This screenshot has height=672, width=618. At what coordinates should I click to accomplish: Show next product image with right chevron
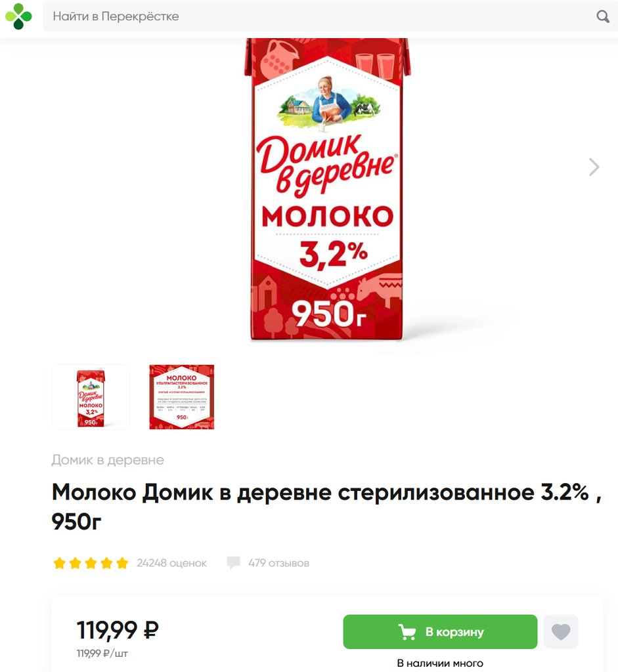coord(594,167)
